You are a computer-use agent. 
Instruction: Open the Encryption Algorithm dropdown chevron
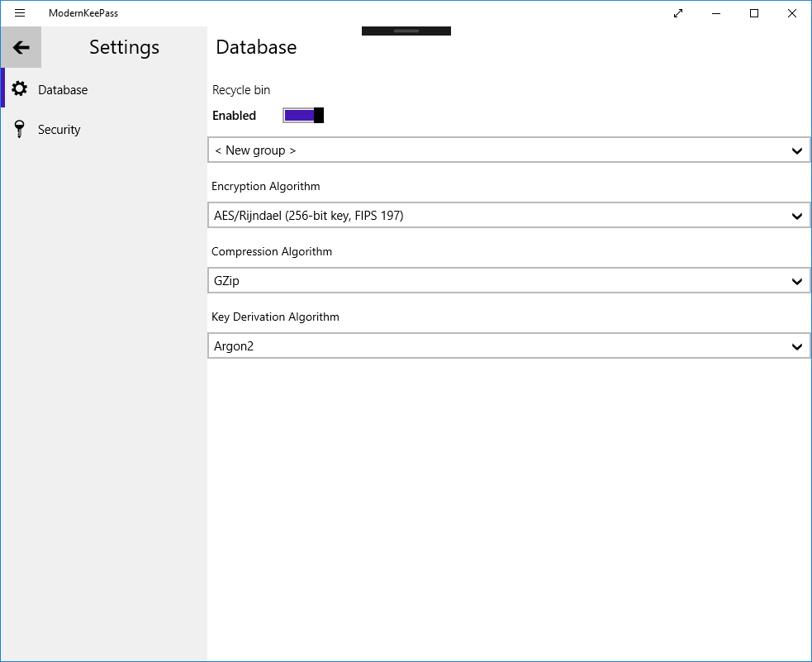coord(796,217)
